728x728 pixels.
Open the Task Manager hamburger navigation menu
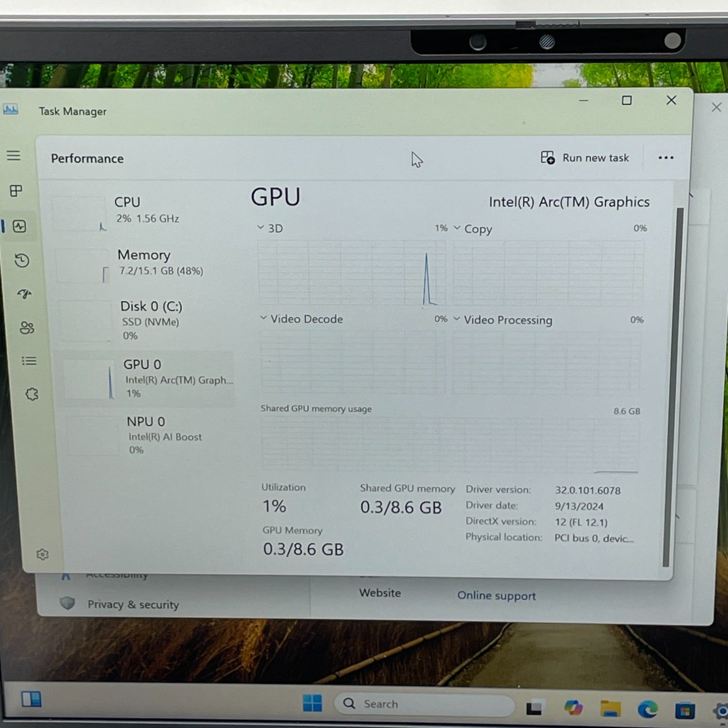tap(14, 156)
